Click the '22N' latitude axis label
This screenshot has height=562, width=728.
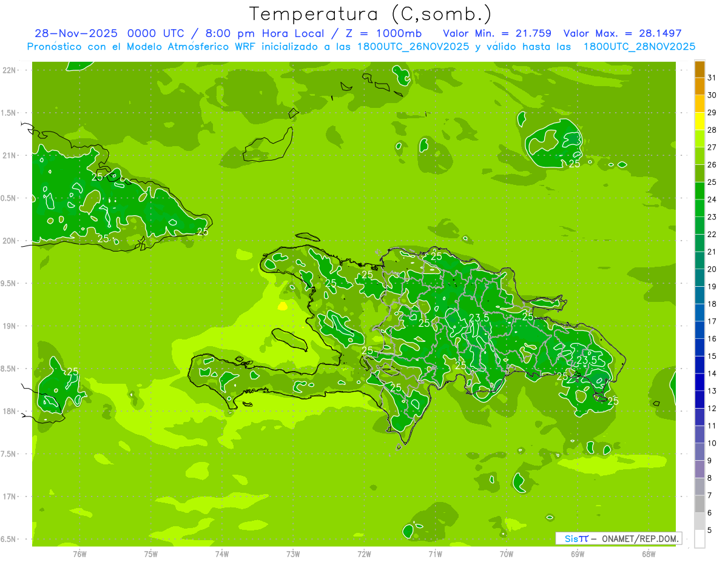click(x=9, y=70)
